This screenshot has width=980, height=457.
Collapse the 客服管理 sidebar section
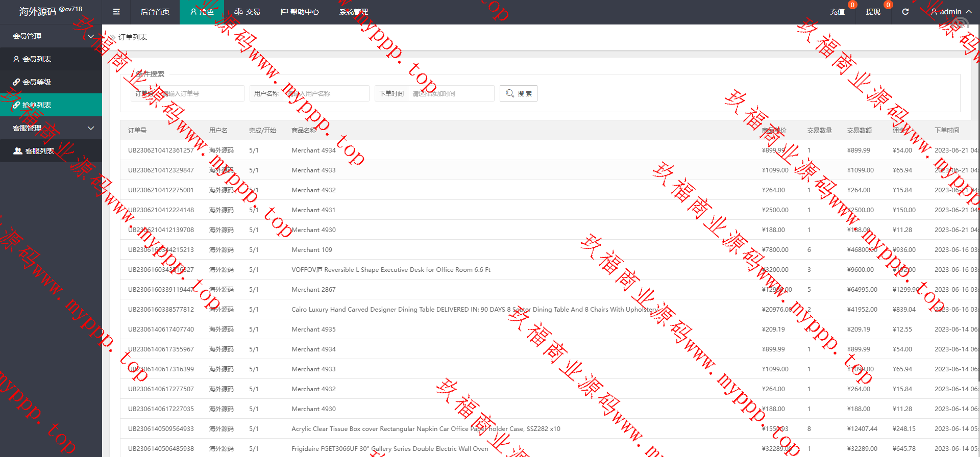click(91, 128)
